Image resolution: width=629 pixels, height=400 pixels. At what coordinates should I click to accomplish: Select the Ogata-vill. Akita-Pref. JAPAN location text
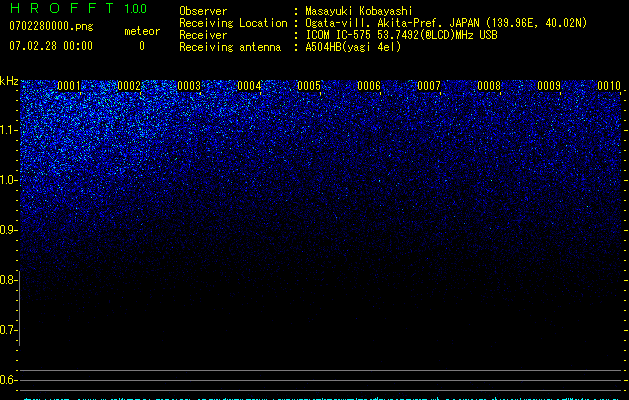tap(446, 23)
